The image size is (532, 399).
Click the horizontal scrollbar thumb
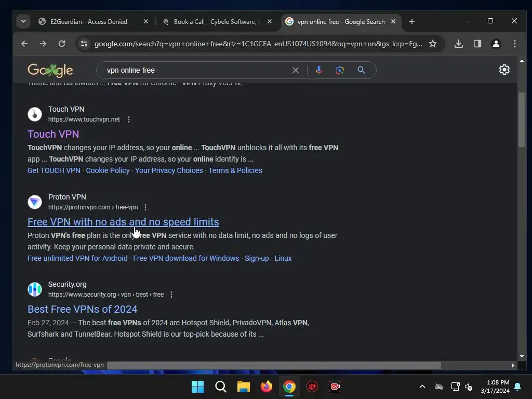(x=274, y=365)
